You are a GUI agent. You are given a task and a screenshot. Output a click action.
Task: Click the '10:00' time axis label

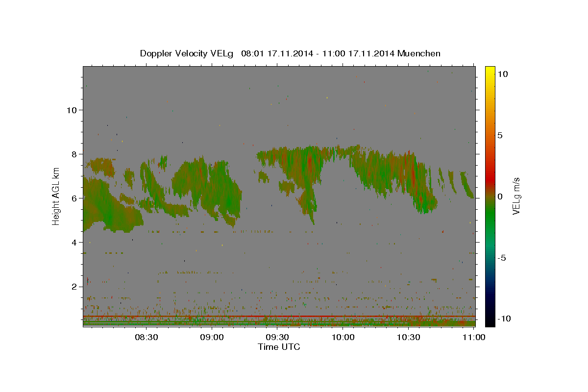tap(343, 337)
